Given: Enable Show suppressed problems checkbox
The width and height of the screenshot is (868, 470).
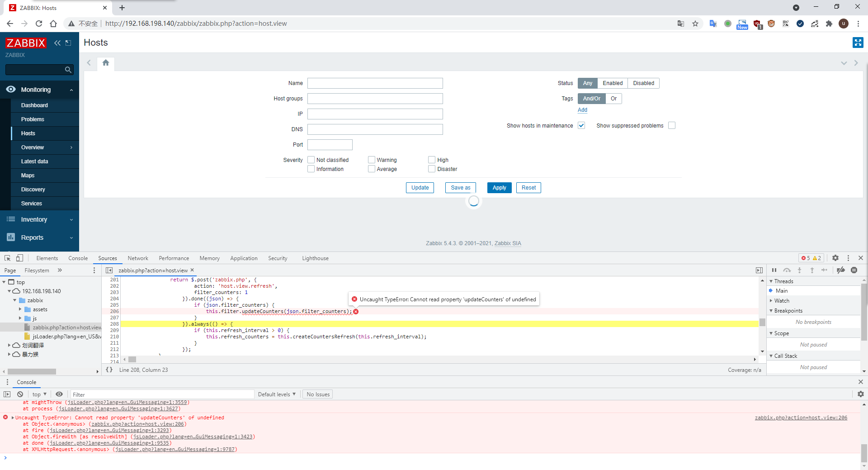Looking at the screenshot, I should 672,125.
